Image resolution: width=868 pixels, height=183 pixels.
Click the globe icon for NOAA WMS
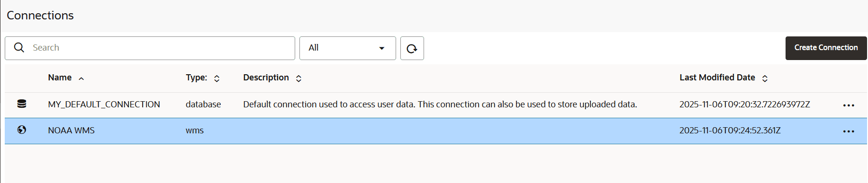(22, 130)
